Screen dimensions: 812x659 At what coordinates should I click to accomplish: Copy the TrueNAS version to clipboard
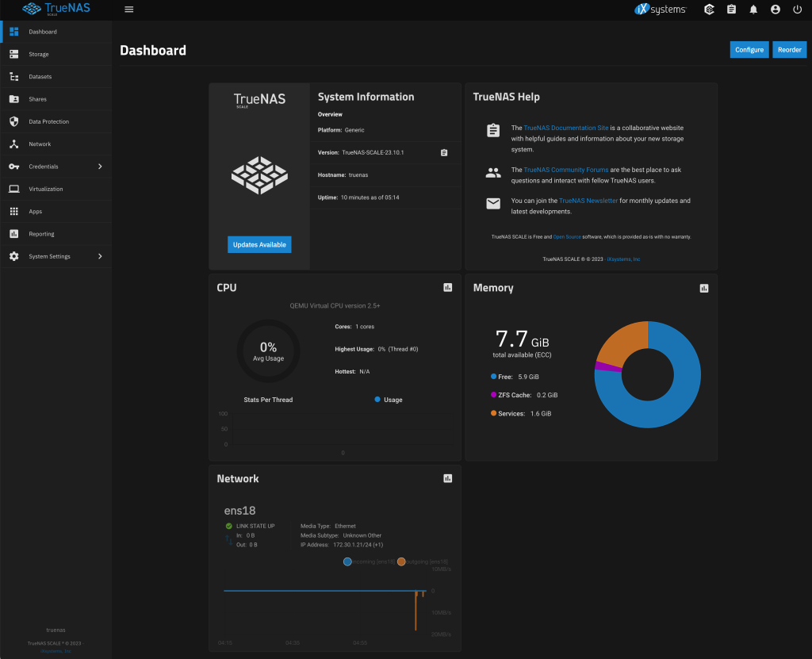tap(444, 152)
